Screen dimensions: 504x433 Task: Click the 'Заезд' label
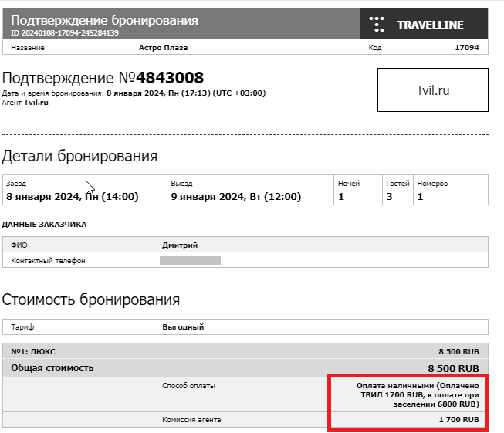16,184
